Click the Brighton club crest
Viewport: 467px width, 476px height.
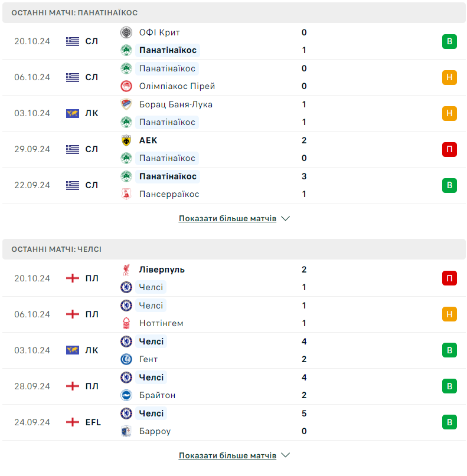click(126, 395)
